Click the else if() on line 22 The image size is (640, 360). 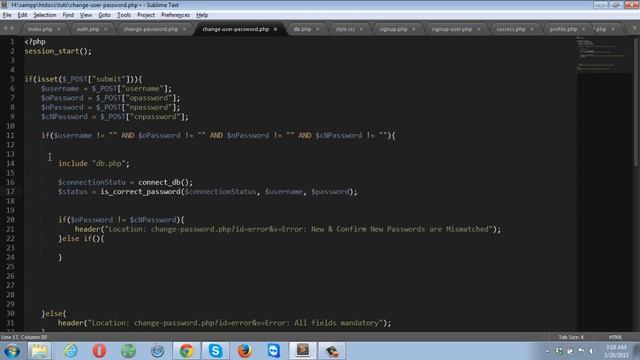(84, 238)
